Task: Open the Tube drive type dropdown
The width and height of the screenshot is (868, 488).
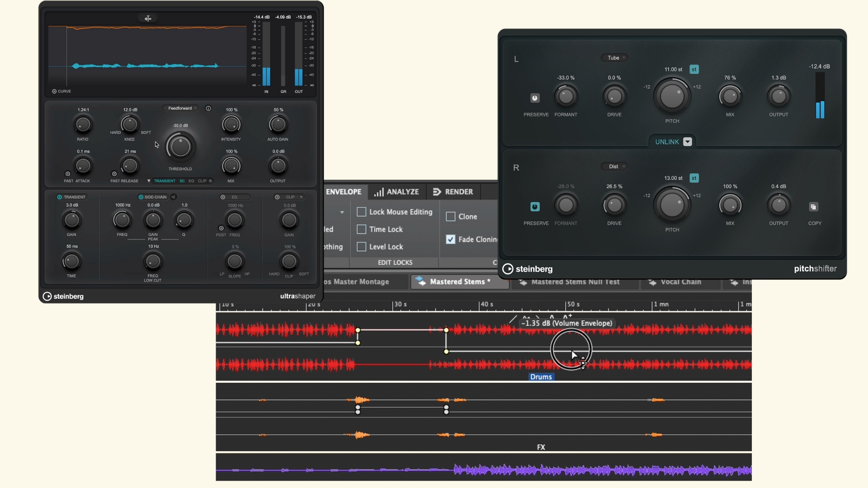Action: click(614, 58)
